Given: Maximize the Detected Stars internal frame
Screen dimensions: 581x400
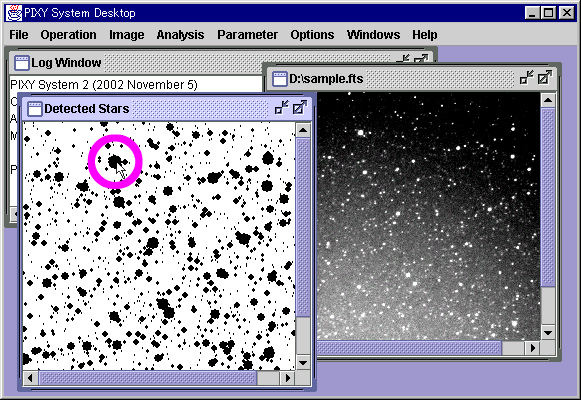Looking at the screenshot, I should [x=299, y=108].
